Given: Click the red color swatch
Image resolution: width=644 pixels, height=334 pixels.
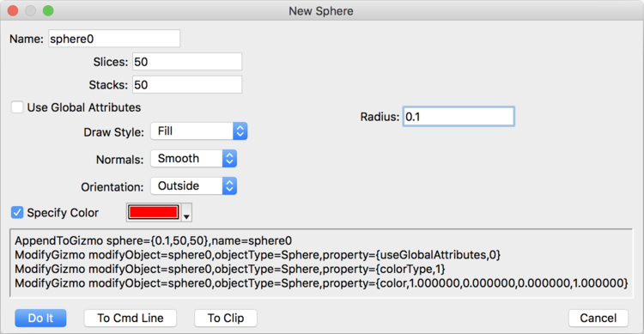Looking at the screenshot, I should pos(153,212).
